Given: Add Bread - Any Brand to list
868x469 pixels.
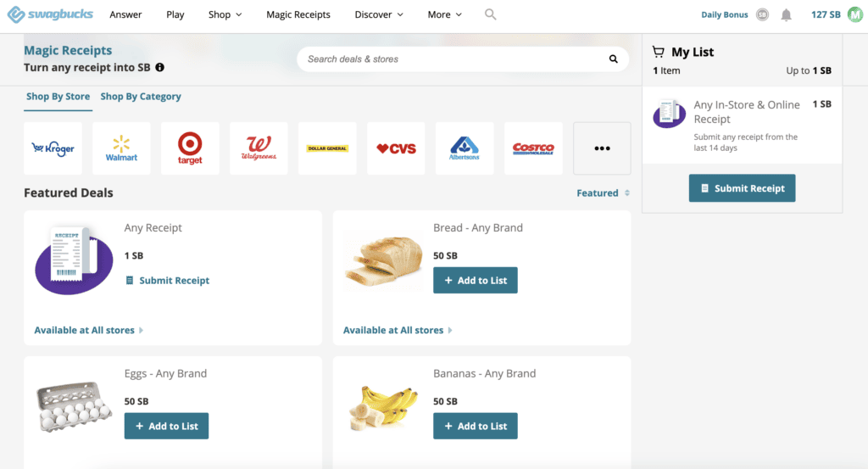Looking at the screenshot, I should 475,281.
